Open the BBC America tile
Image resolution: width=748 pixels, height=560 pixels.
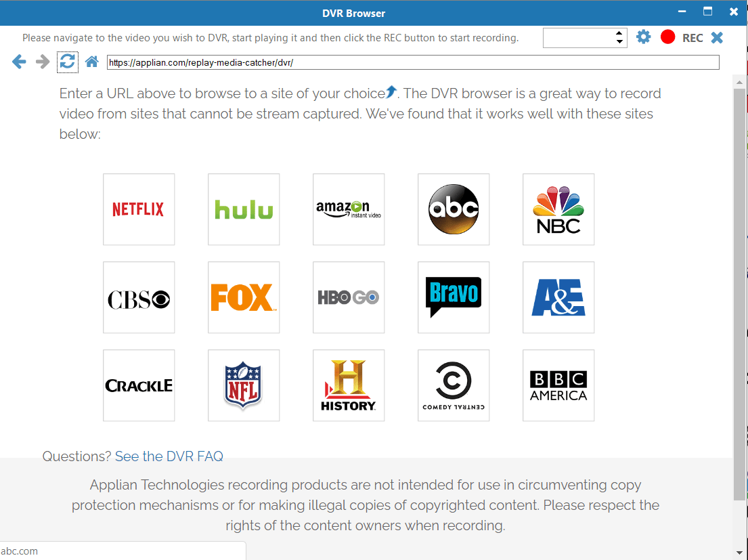[x=558, y=385]
